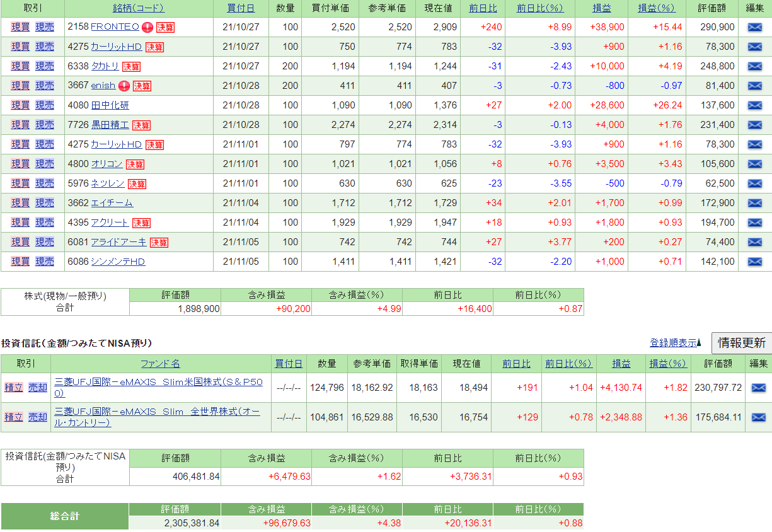Click the envelope icon for シンメンテHD

754,262
